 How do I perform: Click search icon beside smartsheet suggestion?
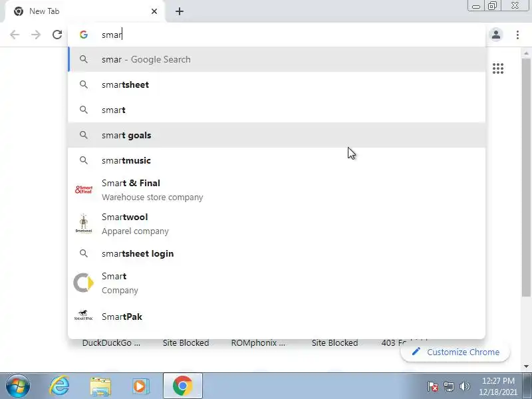[84, 84]
